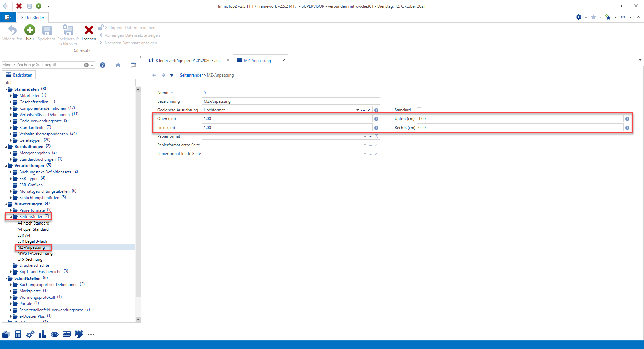Open the bar chart module icon in bottom bar

43,334
